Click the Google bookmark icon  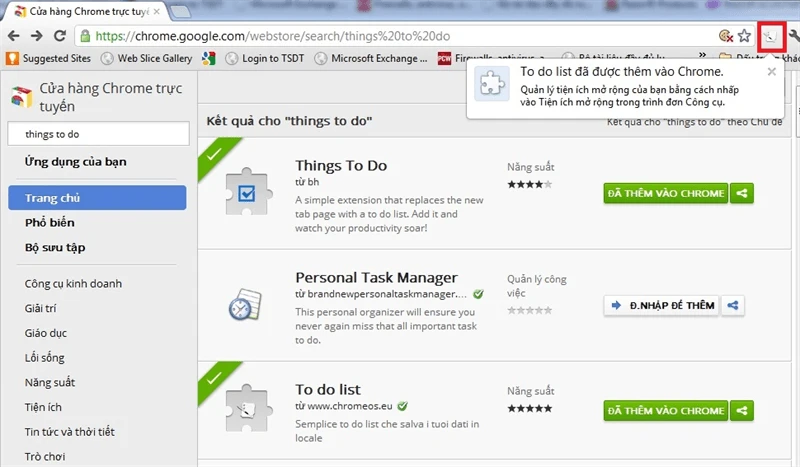coord(209,58)
